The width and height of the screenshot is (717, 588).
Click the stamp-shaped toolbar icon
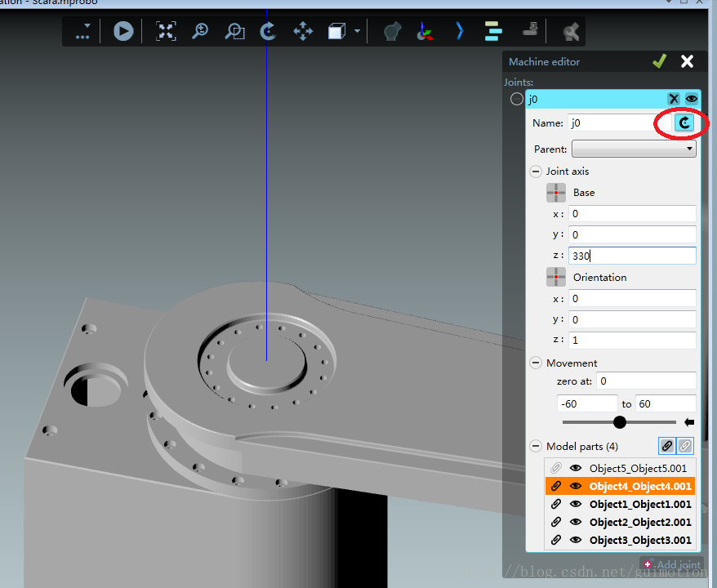pos(530,29)
